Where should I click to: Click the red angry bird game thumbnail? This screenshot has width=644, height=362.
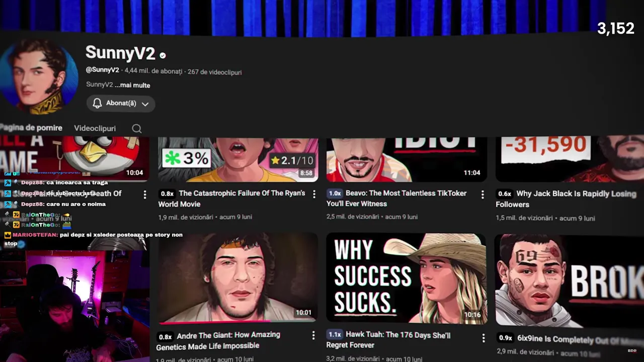click(x=74, y=159)
